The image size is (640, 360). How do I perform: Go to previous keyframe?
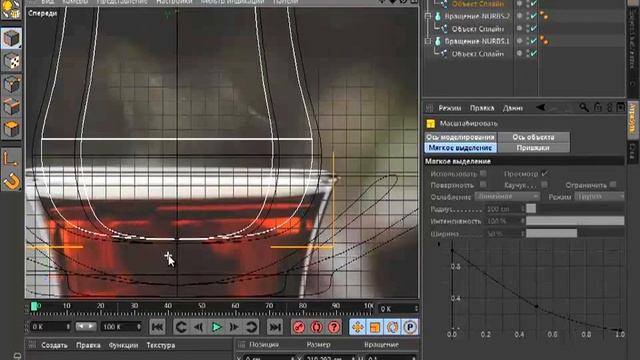click(181, 327)
